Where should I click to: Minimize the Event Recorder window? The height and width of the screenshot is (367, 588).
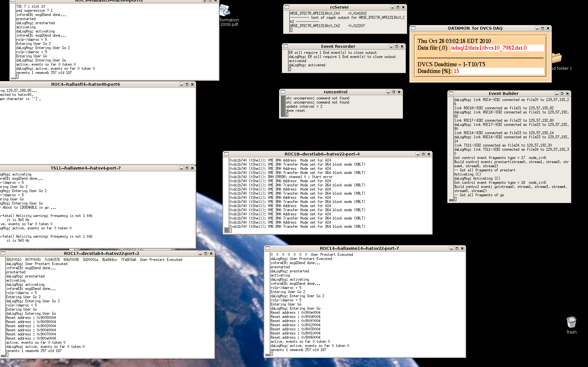(391, 46)
